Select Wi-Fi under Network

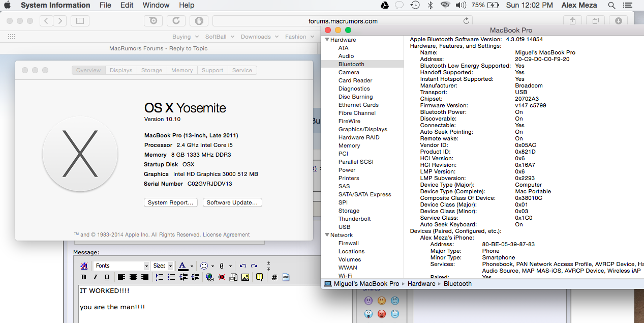pos(346,276)
